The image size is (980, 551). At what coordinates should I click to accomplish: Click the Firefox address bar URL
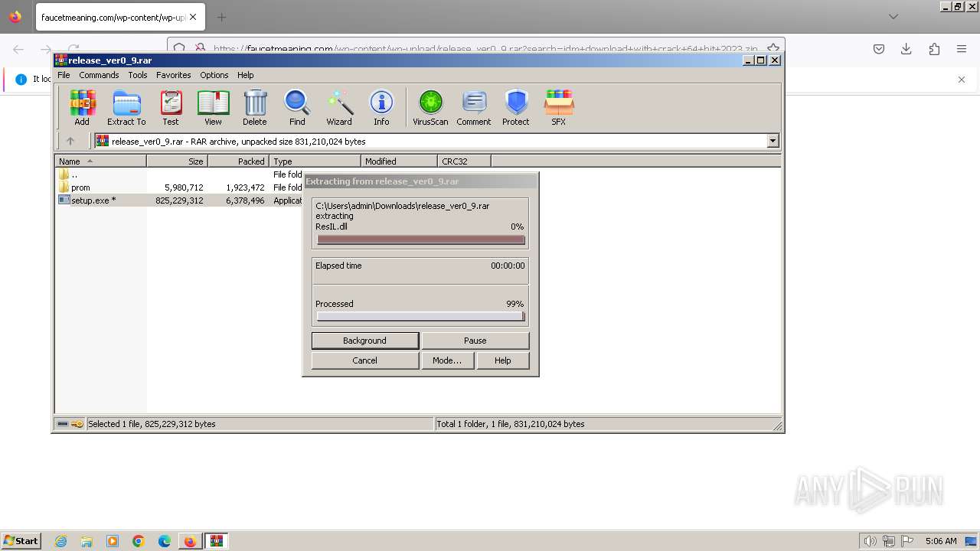tap(485, 49)
